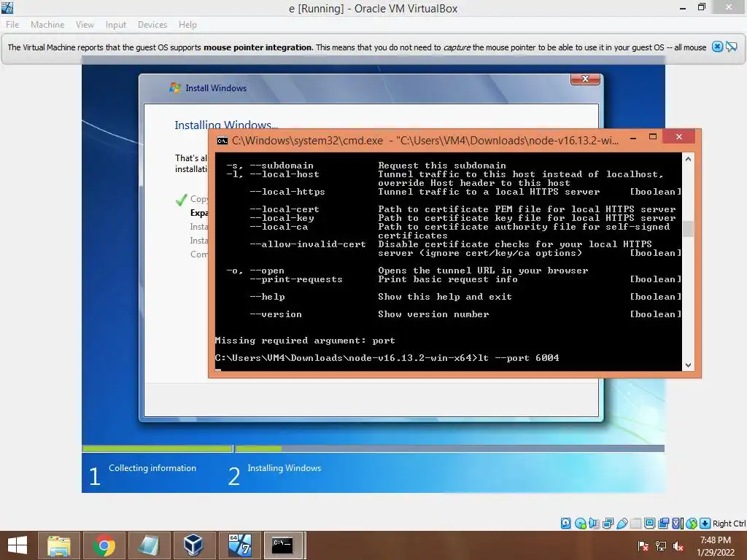The height and width of the screenshot is (560, 747).
Task: Click the recording status icon
Action: pos(663,524)
